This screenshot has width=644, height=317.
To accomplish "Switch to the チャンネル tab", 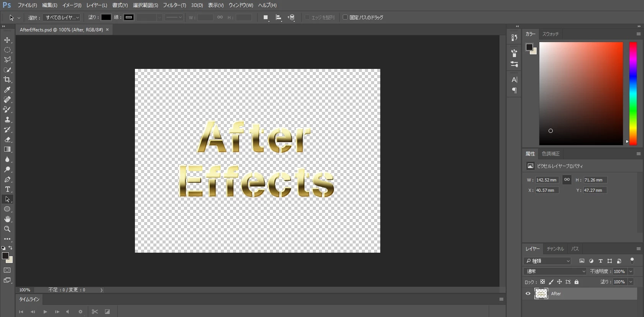I will (555, 249).
